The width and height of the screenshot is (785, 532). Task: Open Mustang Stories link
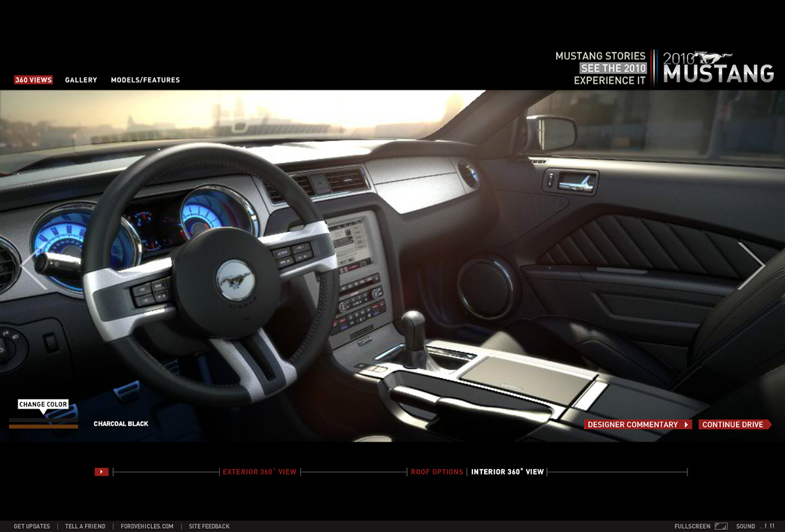pos(601,56)
